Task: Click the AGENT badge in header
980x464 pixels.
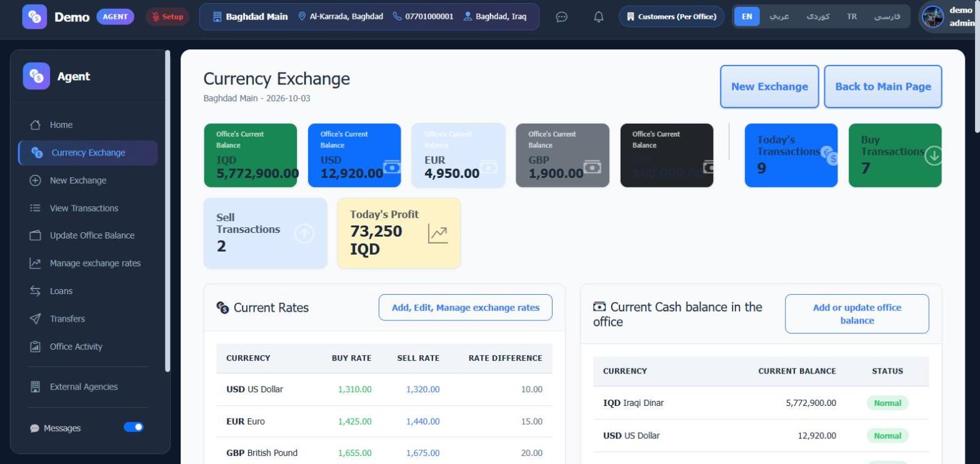Action: [115, 17]
